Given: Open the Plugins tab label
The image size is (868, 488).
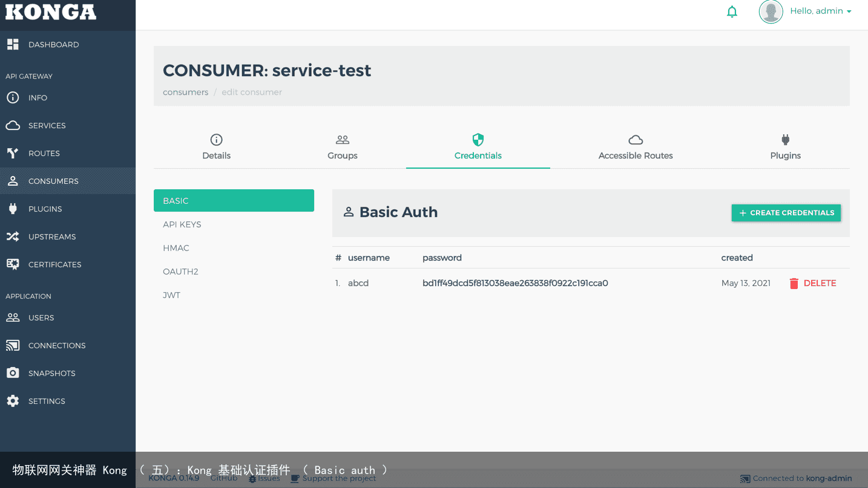Looking at the screenshot, I should (786, 155).
